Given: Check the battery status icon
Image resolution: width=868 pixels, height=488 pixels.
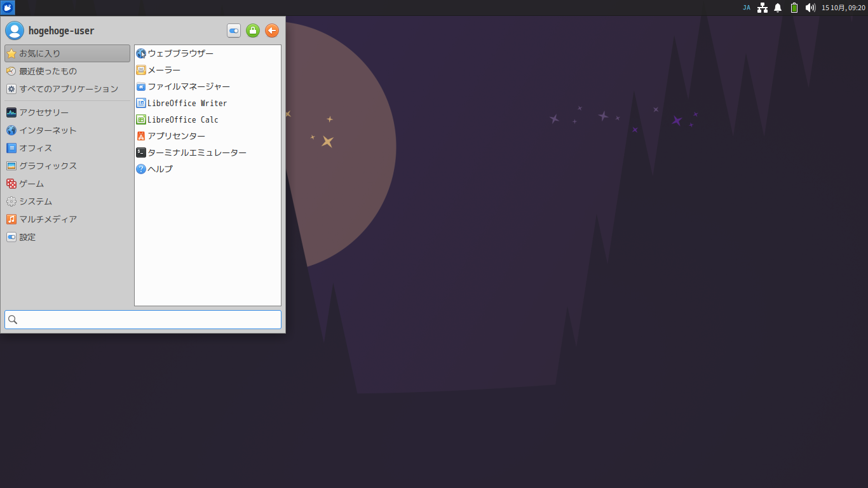Looking at the screenshot, I should [x=794, y=8].
